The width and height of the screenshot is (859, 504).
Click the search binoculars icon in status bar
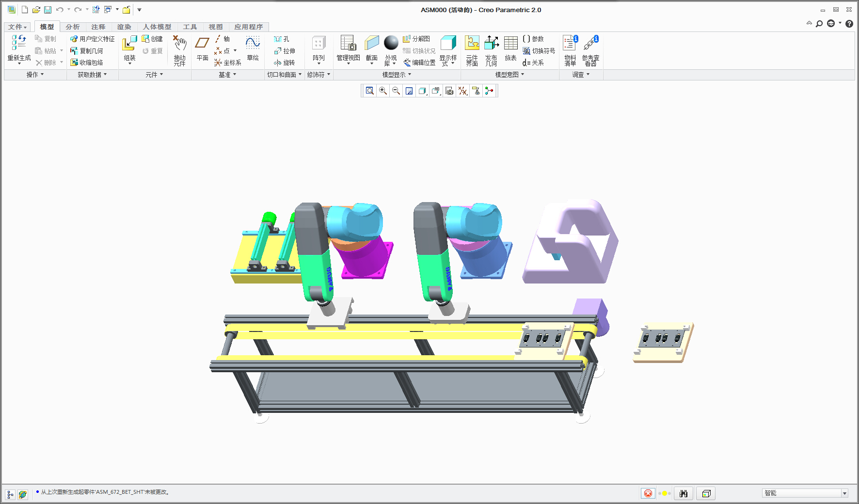(684, 493)
